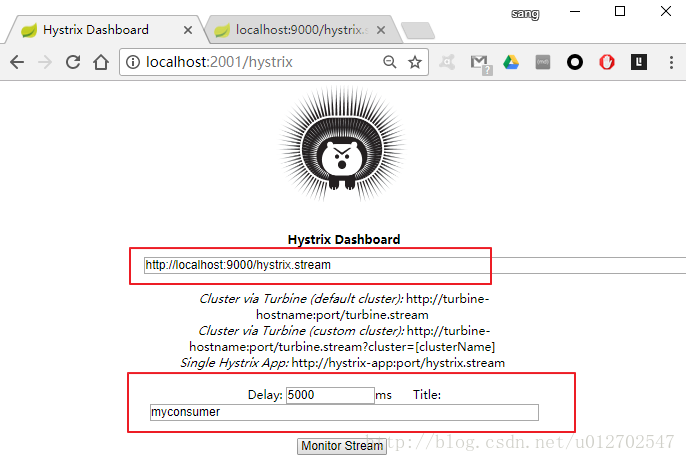Viewport: 686px width, 462px height.
Task: Open the Chrome three-dot menu
Action: 671,62
